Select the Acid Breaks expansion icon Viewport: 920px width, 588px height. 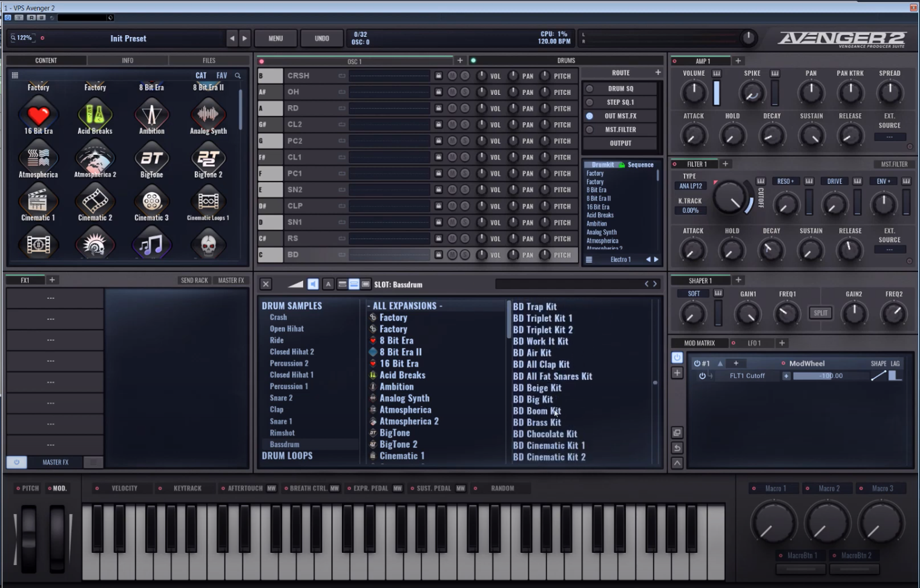click(x=95, y=114)
